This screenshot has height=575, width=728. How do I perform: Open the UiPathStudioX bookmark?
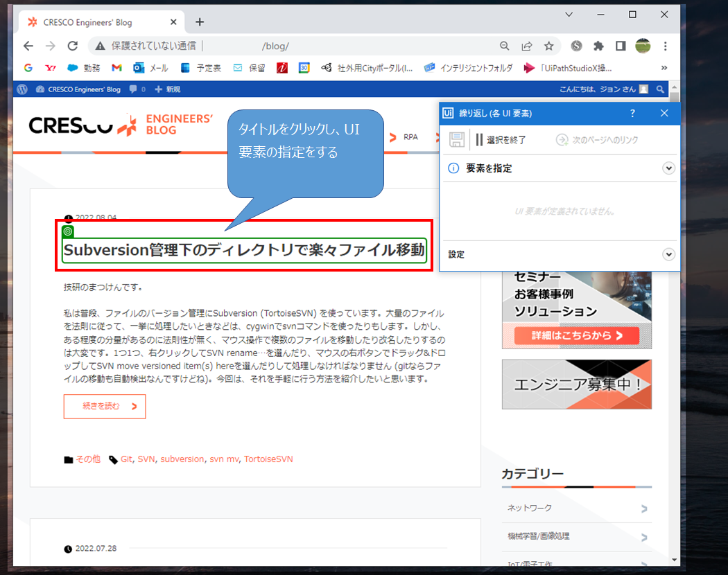[x=568, y=68]
